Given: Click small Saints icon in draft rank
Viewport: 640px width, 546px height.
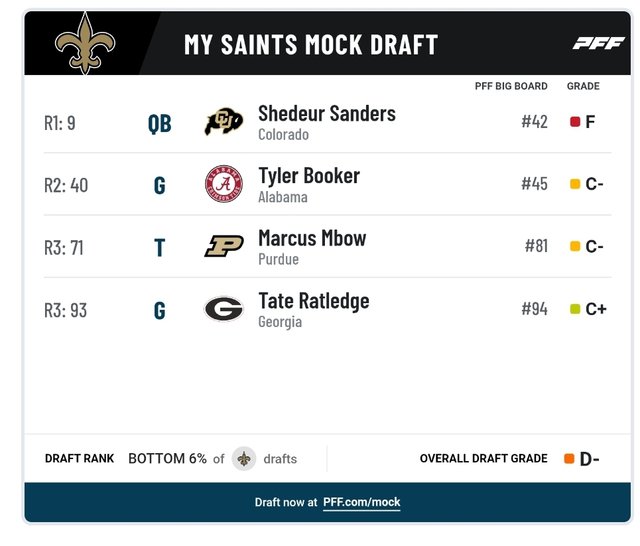Looking at the screenshot, I should (244, 459).
